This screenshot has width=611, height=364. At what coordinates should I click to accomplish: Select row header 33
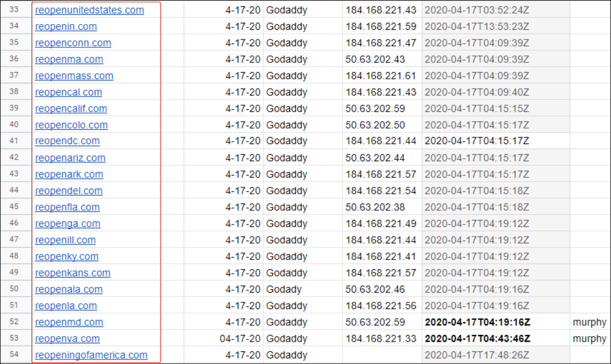tap(14, 9)
